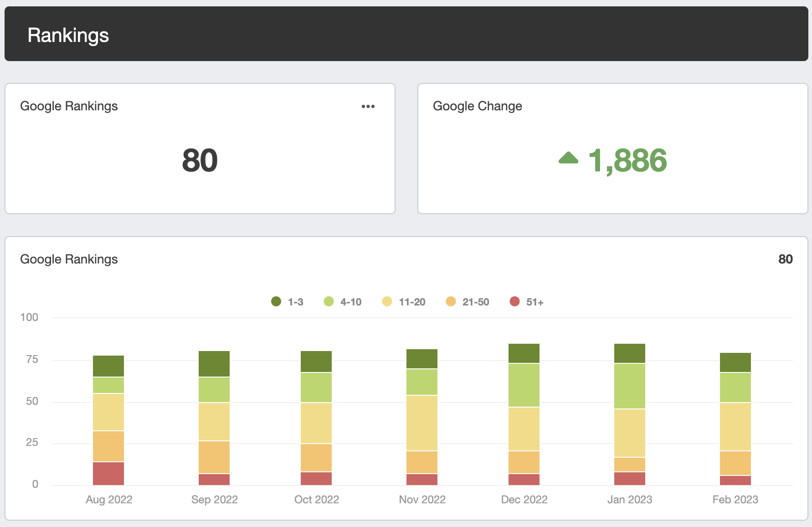Click the dark green segment of Sep 2022 bar

[x=214, y=364]
